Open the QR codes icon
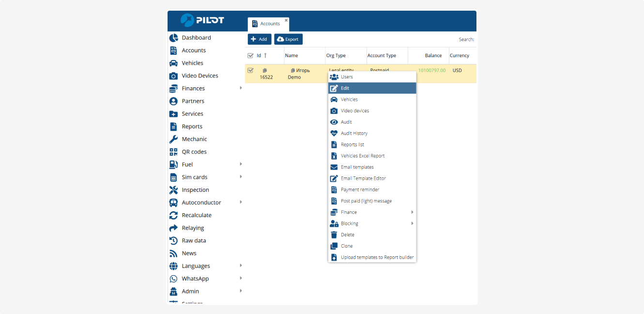 [173, 152]
